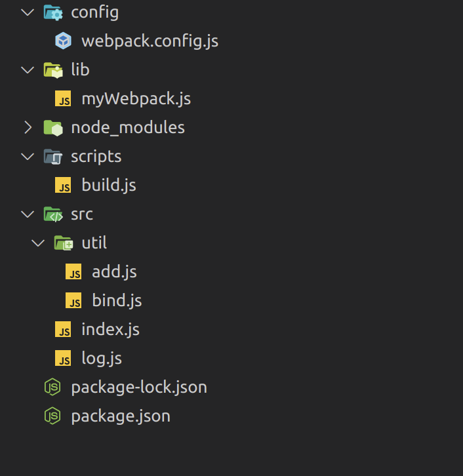
Task: Click the util folder icon
Action: coord(63,243)
